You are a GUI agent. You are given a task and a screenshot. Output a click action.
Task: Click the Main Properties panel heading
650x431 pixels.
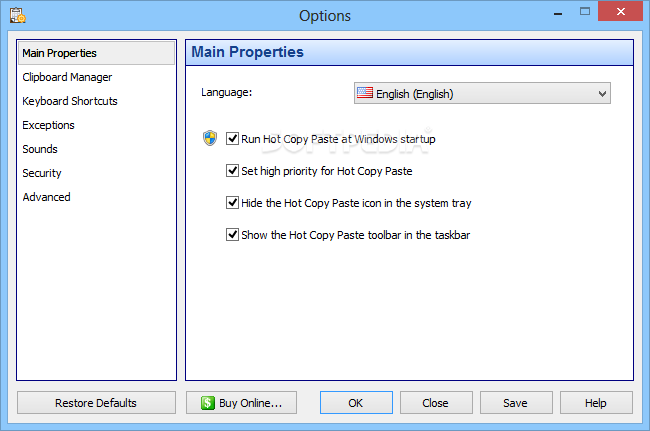click(x=247, y=52)
